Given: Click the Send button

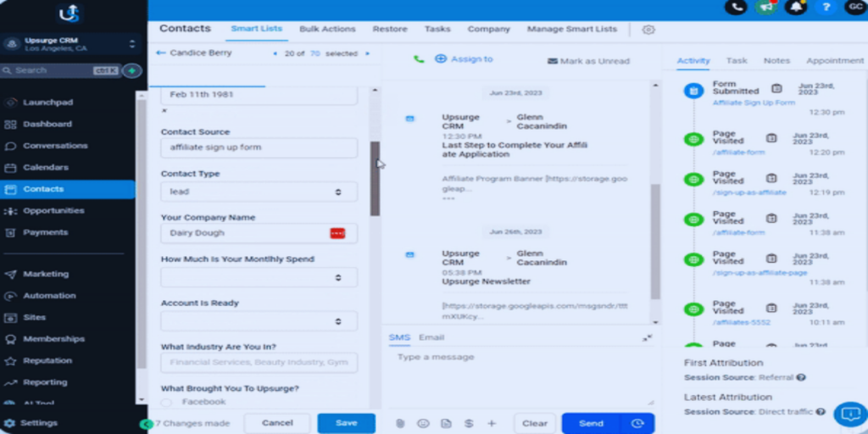Looking at the screenshot, I should 591,424.
